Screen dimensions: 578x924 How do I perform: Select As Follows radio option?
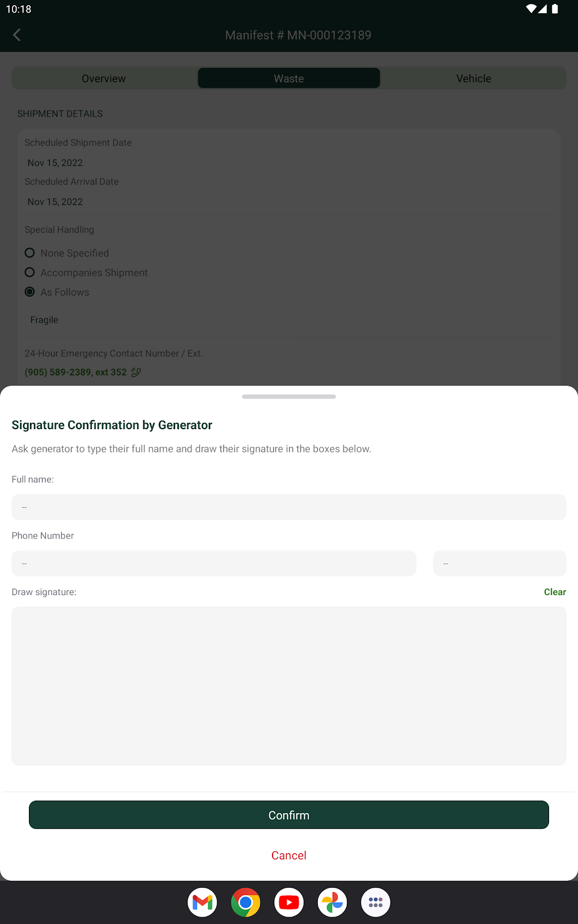pyautogui.click(x=30, y=292)
